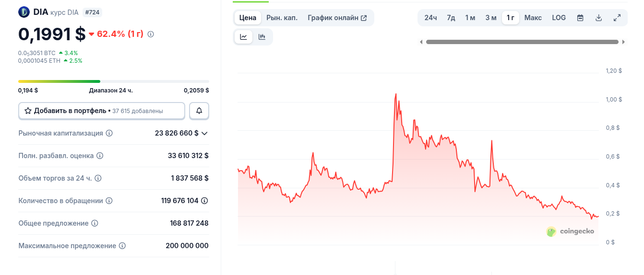Click the info icon beside Рыночная капитализация
The height and width of the screenshot is (275, 644).
coord(109,133)
